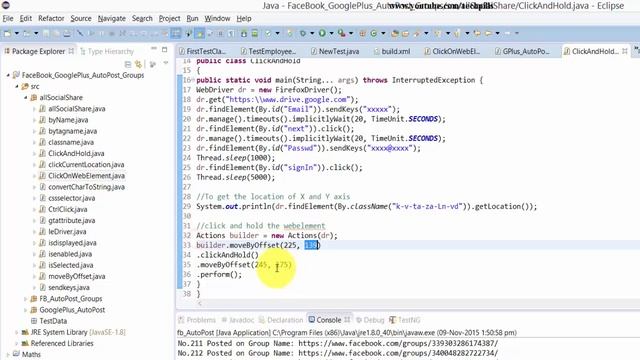The height and width of the screenshot is (360, 640).
Task: Collapse the src folder node
Action: click(x=17, y=87)
